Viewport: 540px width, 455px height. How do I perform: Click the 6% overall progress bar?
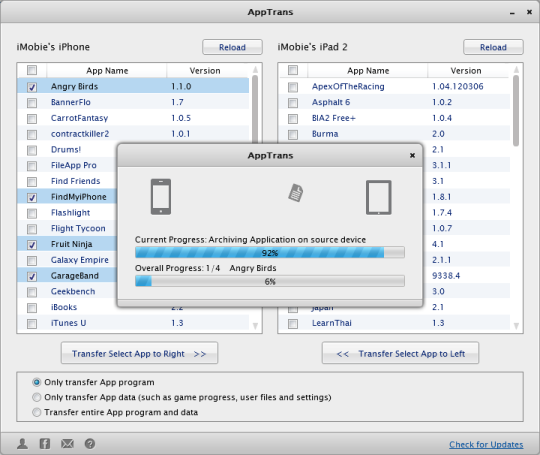[270, 281]
